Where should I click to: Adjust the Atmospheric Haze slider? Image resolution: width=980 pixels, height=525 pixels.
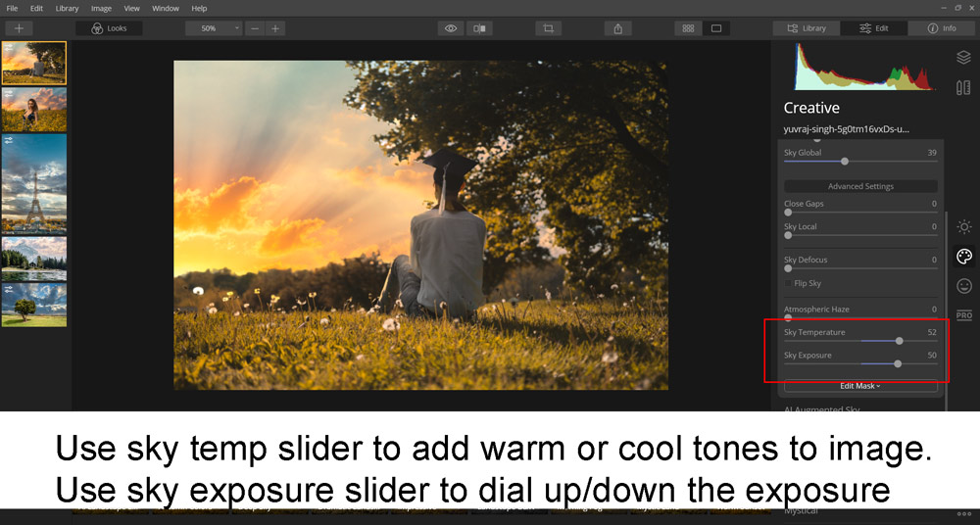(788, 317)
